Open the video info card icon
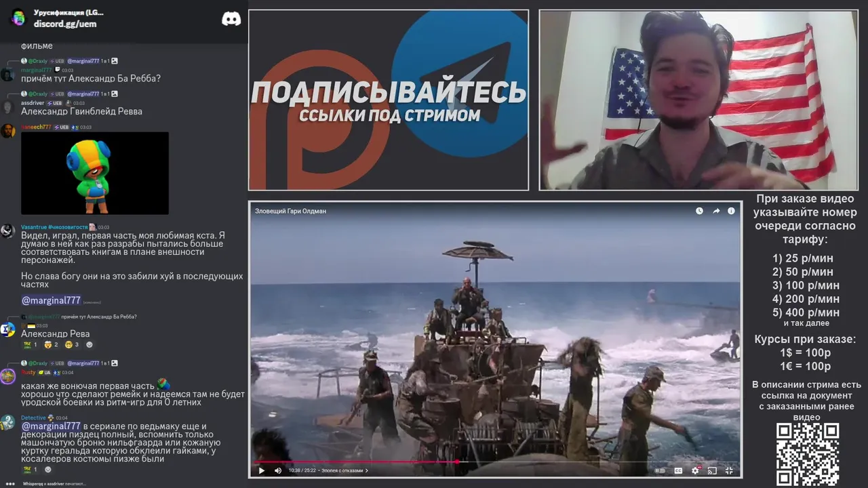 tap(731, 211)
